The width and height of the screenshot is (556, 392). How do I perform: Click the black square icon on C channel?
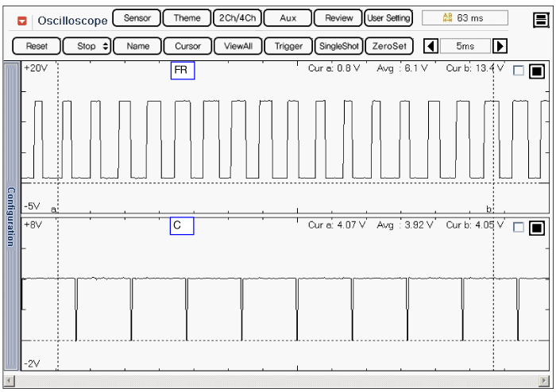(536, 228)
